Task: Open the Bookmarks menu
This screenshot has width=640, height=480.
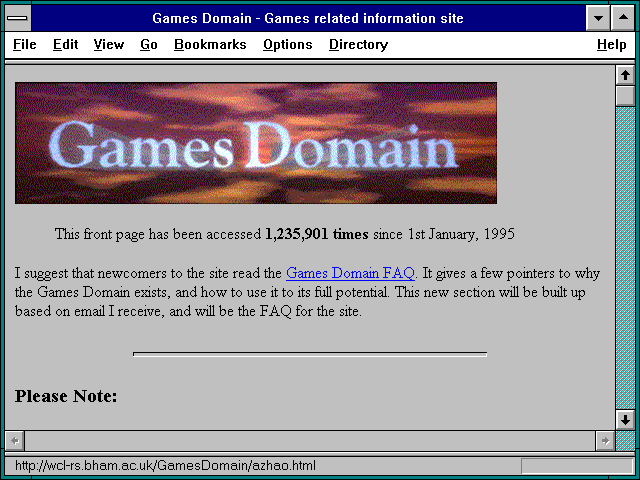Action: click(x=210, y=44)
